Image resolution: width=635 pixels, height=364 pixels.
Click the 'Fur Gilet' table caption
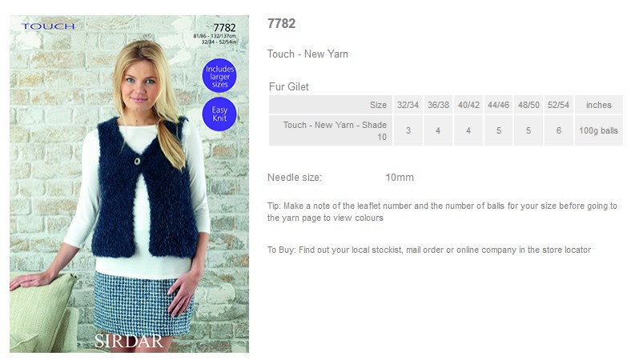pos(289,86)
